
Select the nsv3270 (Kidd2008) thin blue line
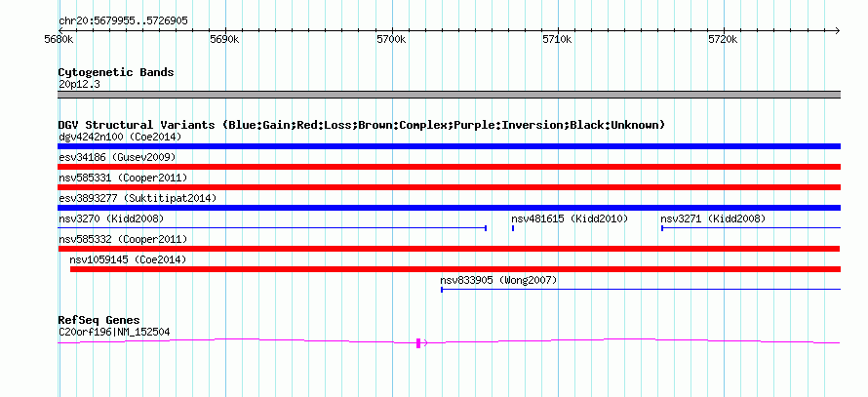coord(272,227)
